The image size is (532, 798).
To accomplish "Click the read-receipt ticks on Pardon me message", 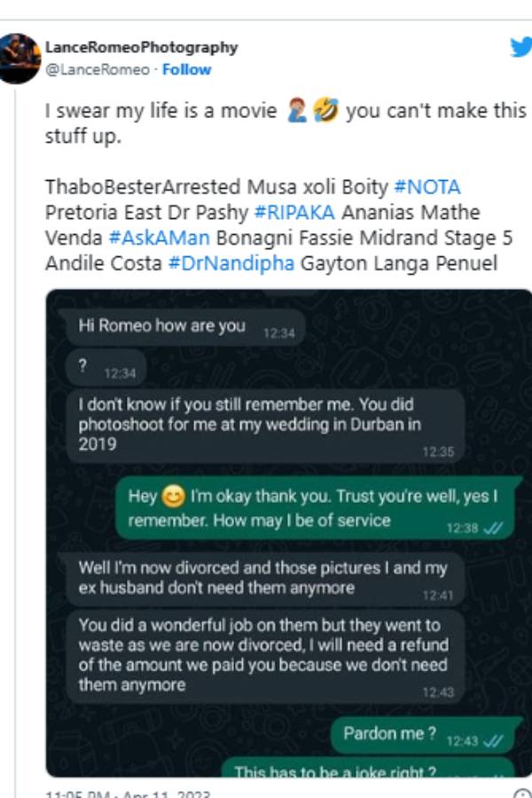I will (x=493, y=740).
